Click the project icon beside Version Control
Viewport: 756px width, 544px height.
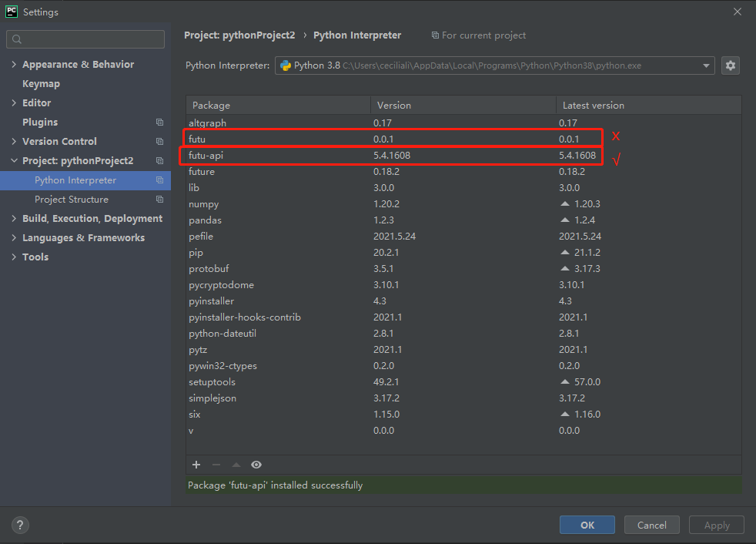pos(159,142)
